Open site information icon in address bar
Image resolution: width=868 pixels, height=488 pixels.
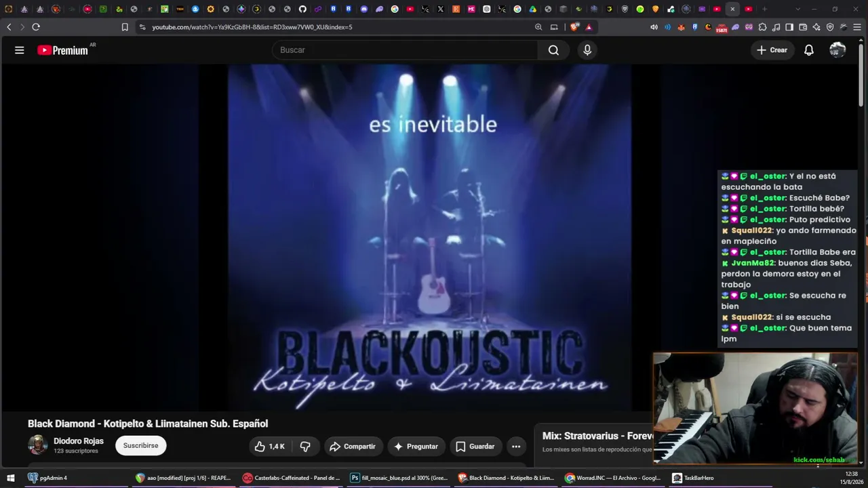[x=142, y=27]
